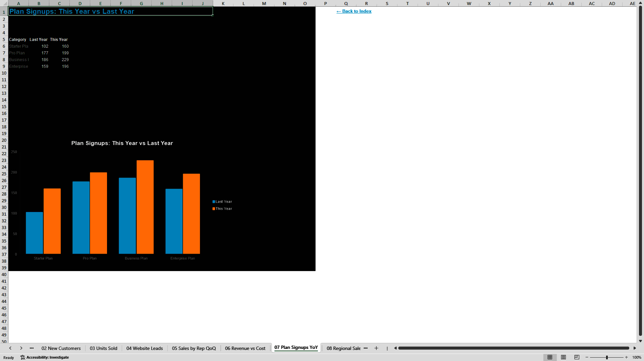
Task: Open the 04 Website Leads sheet
Action: click(145, 348)
